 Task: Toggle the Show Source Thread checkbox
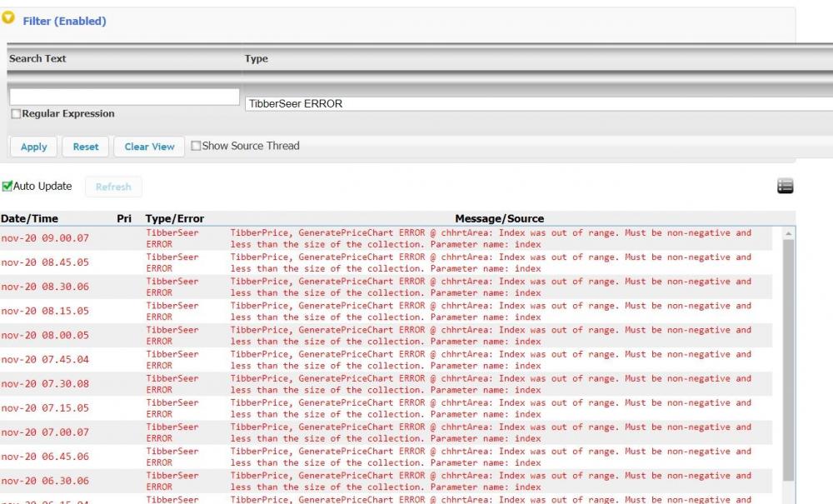point(196,146)
